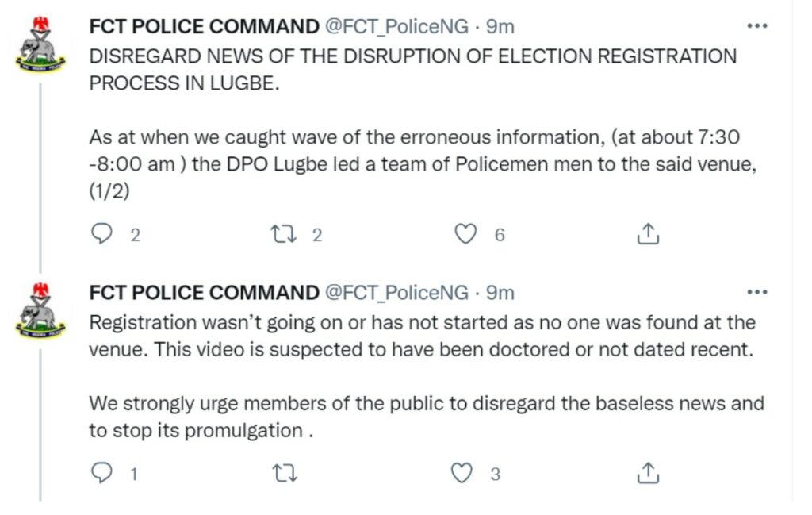Reply to the first tweet about Lugbe
The height and width of the screenshot is (515, 812).
[x=101, y=234]
